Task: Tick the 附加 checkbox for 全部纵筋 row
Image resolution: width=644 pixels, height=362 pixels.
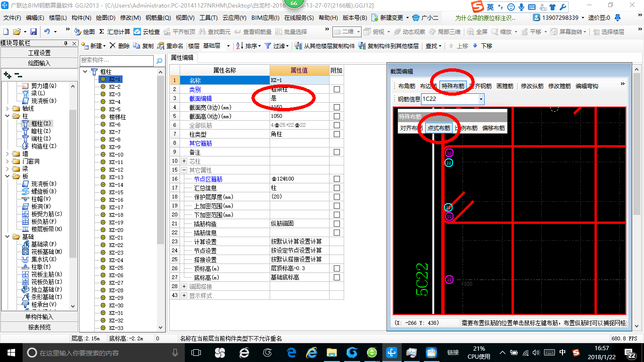Action: [x=337, y=125]
